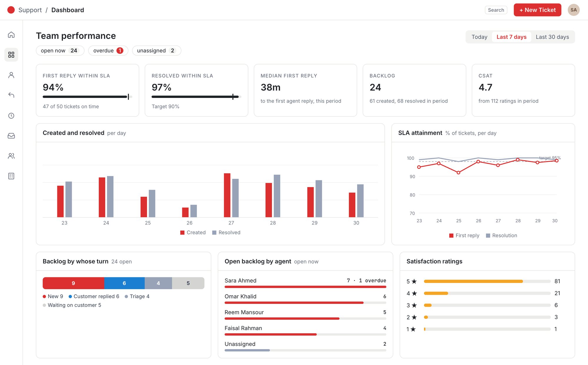Click the Waiting on customer 5 segment
This screenshot has height=365, width=588.
pos(188,283)
